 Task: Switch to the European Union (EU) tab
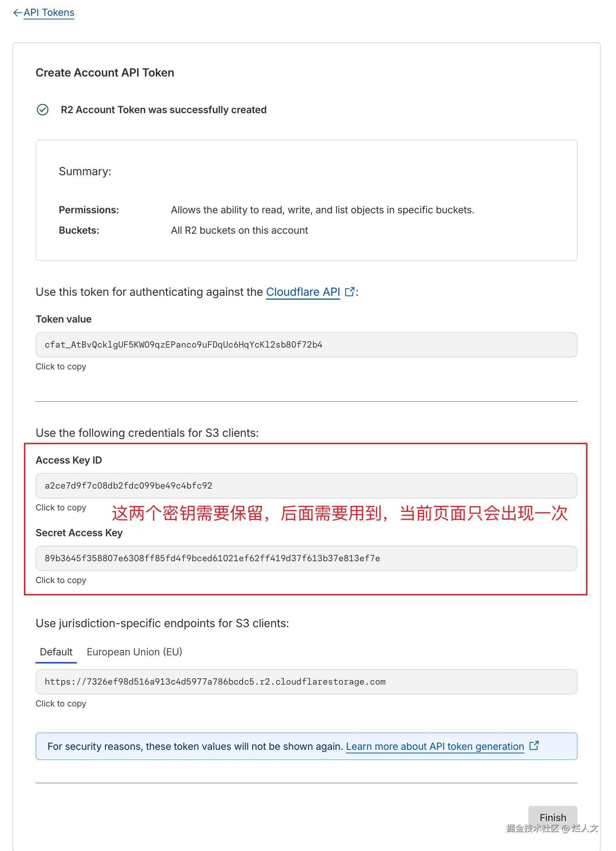pos(134,652)
